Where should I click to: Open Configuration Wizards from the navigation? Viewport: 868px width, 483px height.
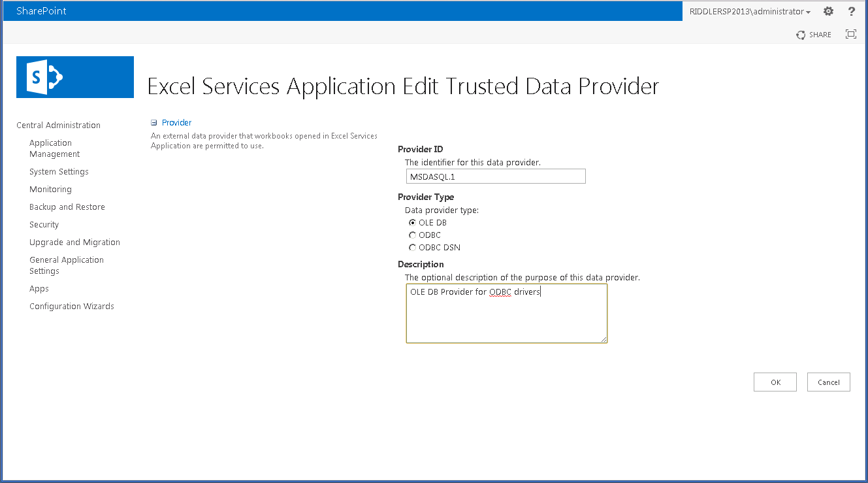coord(71,306)
